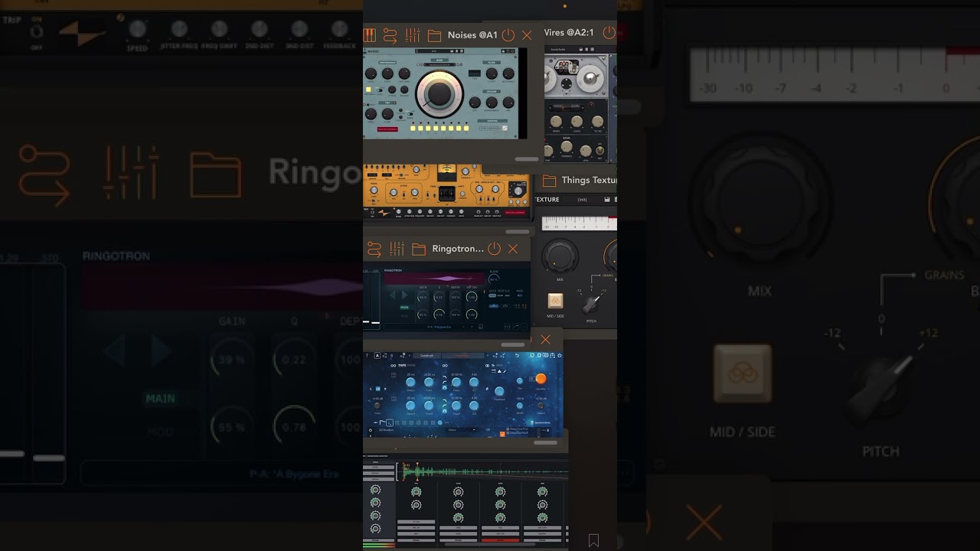The width and height of the screenshot is (980, 551).
Task: Open routing icon in Noises @A1 header
Action: [390, 35]
